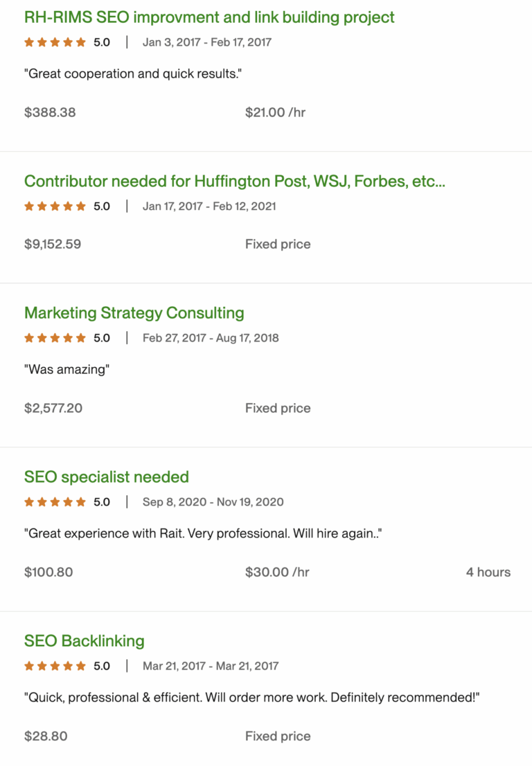Click the "Was amazing" review text
The image size is (532, 766).
pos(66,370)
